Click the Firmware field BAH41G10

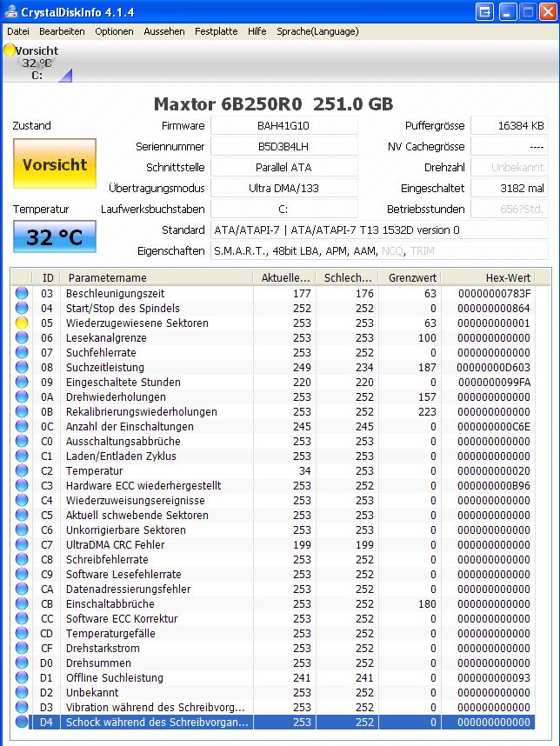coord(284,125)
